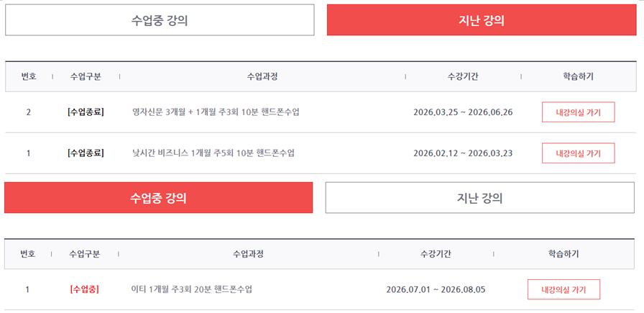
Task: Click the period 2026.03.25 ~ 2026.06.26
Action: pyautogui.click(x=463, y=112)
